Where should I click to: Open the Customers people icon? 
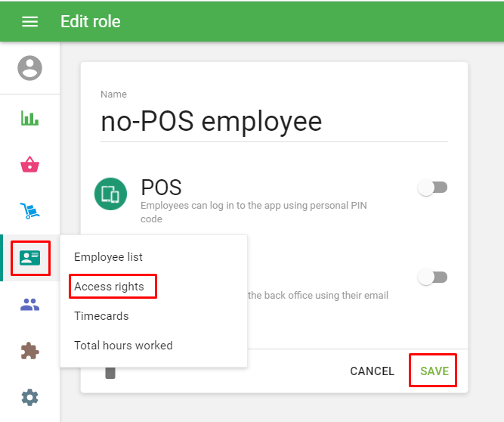29,305
